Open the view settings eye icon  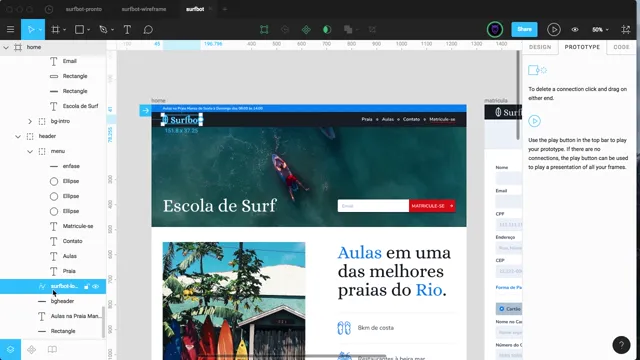[x=575, y=29]
